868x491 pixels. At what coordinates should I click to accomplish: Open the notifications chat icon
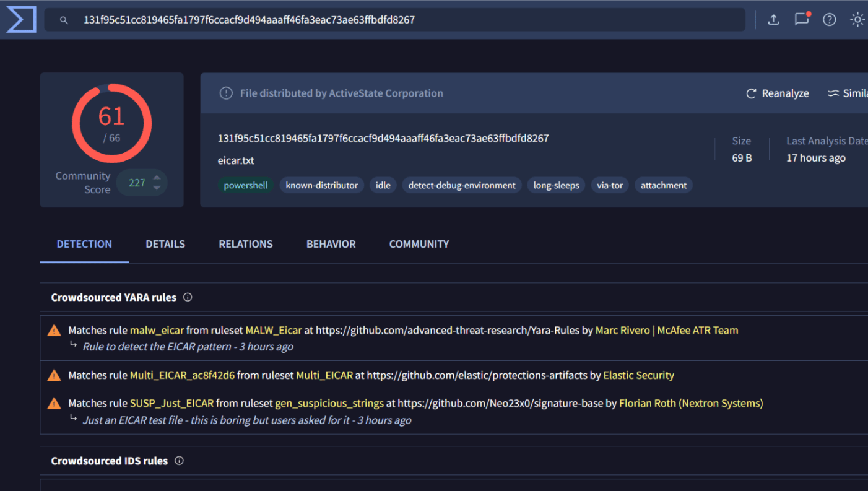[x=802, y=19]
